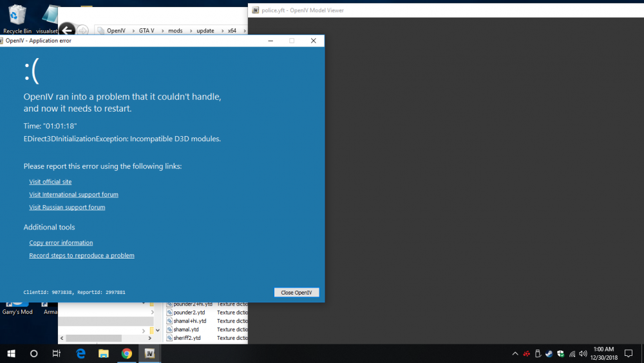Select shamal.ytd file icon
The image size is (644, 363).
169,329
